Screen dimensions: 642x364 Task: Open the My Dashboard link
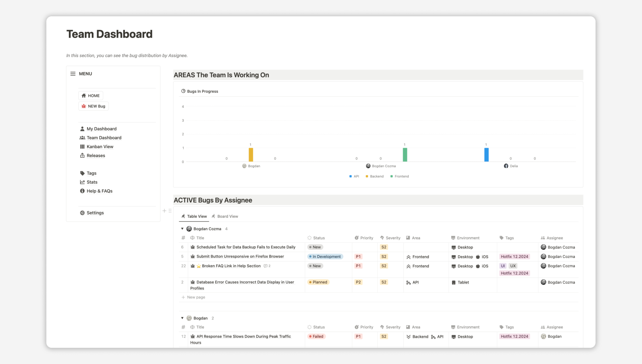[x=101, y=129]
